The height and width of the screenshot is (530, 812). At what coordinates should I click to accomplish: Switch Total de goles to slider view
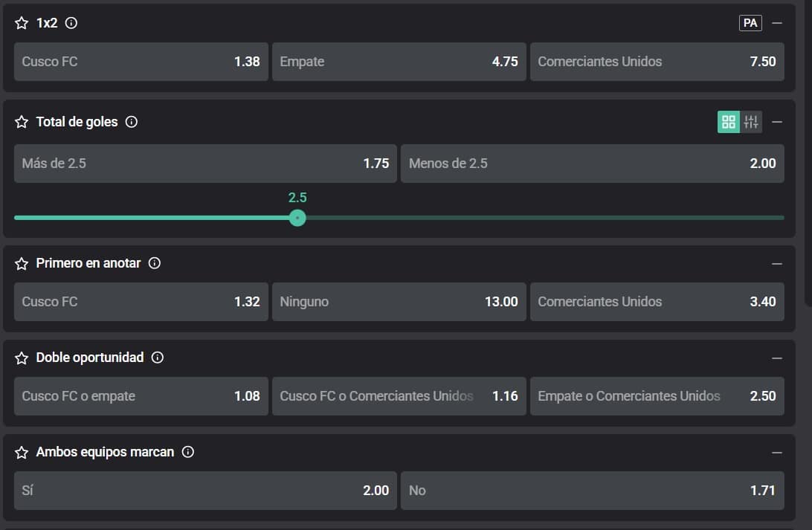tap(751, 122)
